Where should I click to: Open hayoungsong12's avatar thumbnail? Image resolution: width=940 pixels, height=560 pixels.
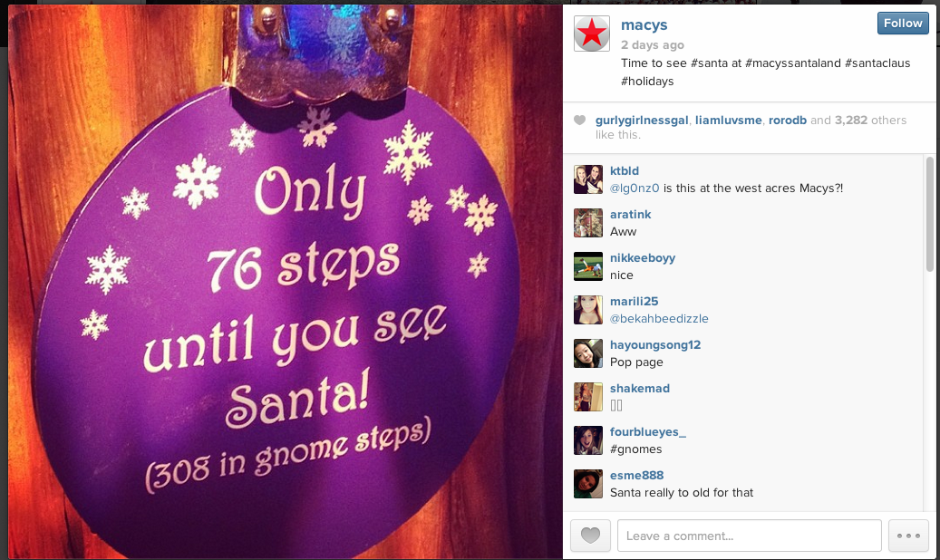coord(588,353)
